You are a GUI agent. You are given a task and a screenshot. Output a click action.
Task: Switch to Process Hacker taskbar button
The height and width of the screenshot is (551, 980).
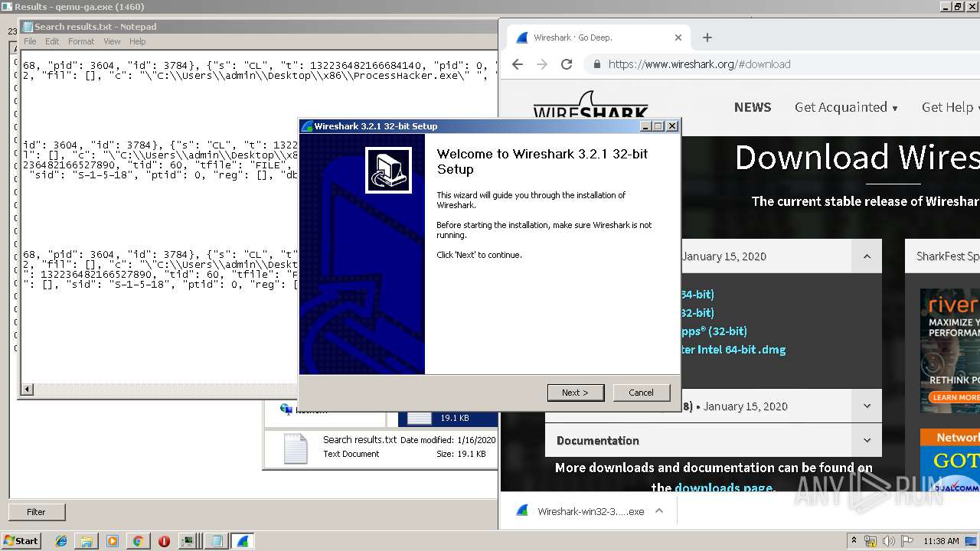188,541
